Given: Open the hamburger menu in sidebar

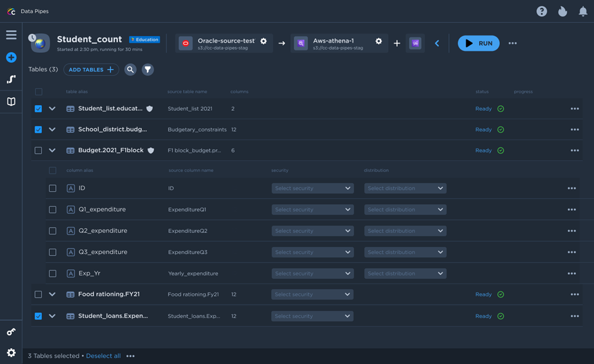Looking at the screenshot, I should pyautogui.click(x=11, y=35).
